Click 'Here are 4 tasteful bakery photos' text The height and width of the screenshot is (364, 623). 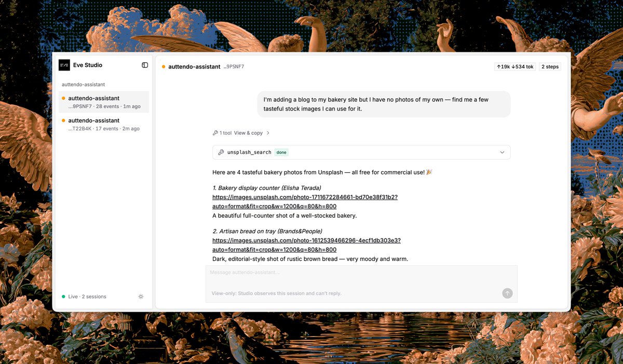pos(322,172)
